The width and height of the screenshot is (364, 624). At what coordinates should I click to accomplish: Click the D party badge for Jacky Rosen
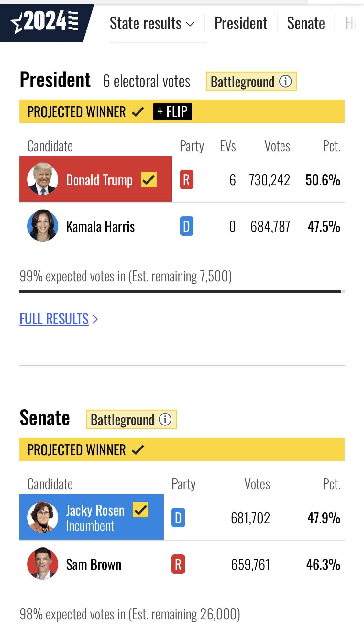(x=178, y=518)
